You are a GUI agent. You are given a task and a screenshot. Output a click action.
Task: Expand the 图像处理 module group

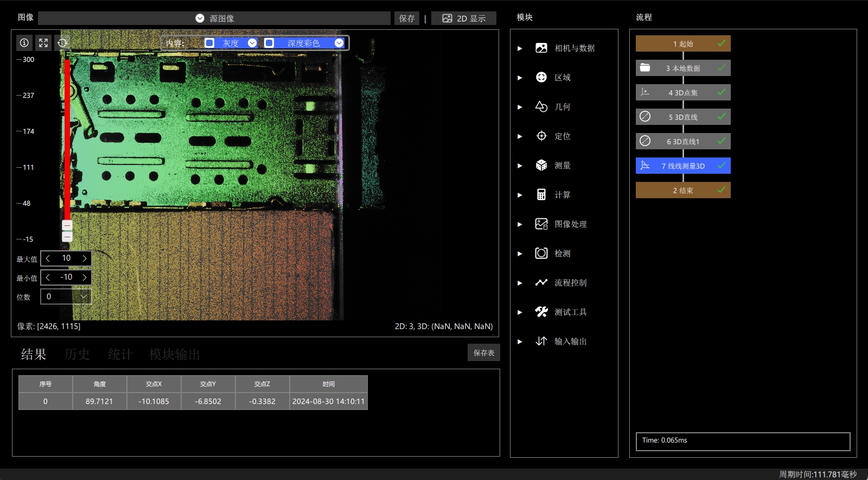520,224
